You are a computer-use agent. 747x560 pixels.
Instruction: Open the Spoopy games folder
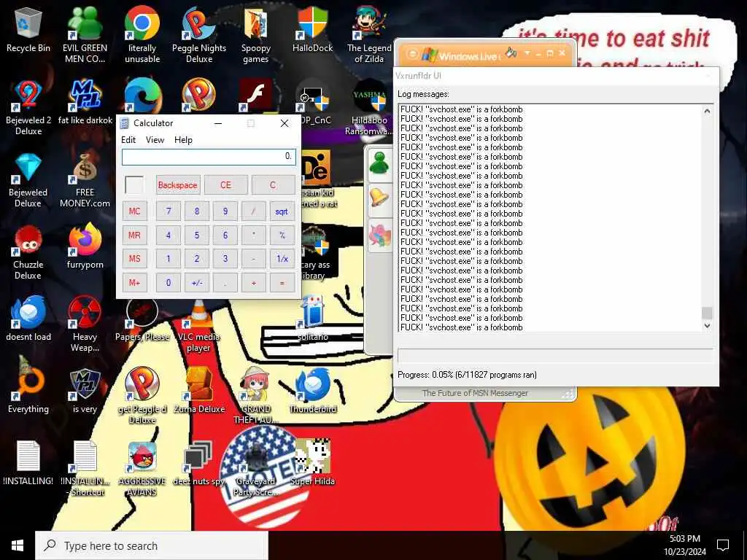(256, 34)
